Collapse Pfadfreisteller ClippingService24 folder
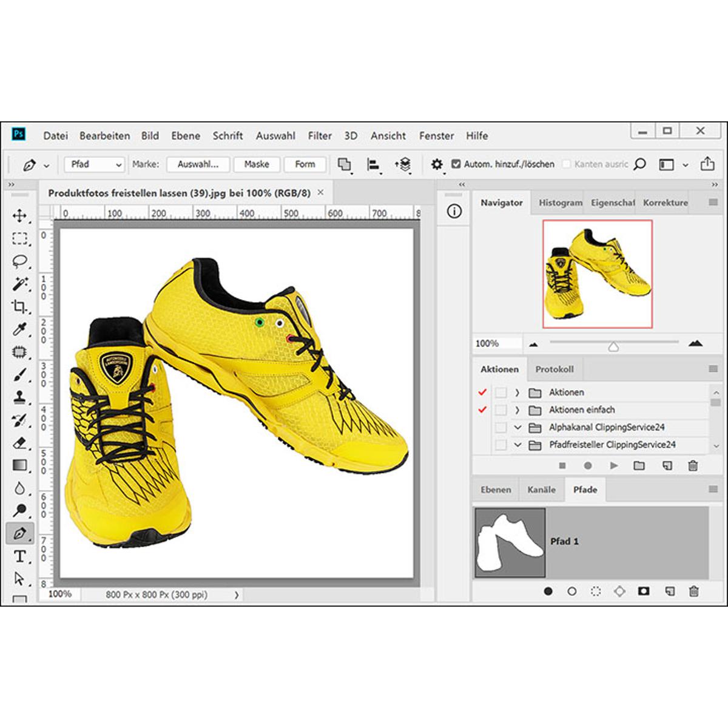The image size is (728, 728). [x=517, y=445]
